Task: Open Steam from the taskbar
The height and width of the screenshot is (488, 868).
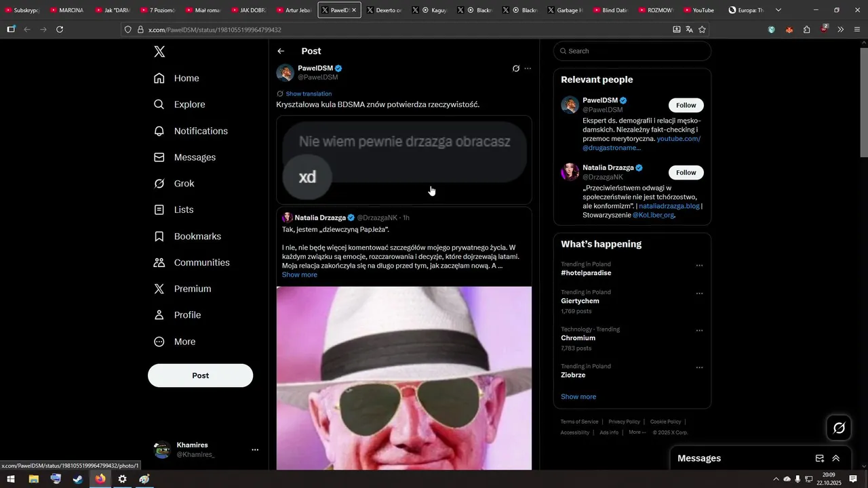Action: tap(78, 479)
